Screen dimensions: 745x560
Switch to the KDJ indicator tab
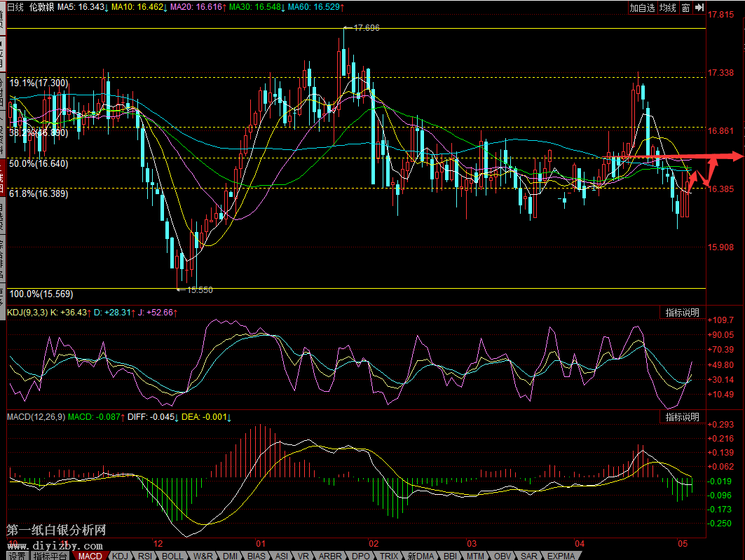point(122,556)
